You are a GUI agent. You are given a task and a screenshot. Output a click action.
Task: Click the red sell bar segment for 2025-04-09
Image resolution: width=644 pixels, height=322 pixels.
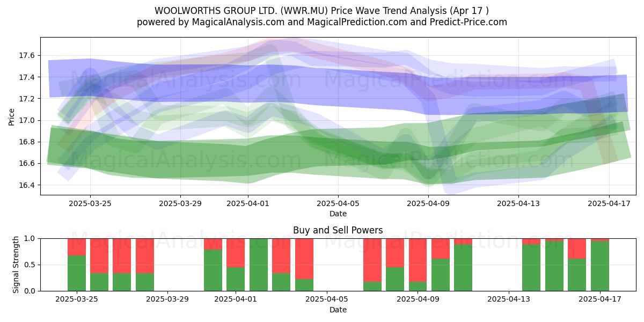418,260
